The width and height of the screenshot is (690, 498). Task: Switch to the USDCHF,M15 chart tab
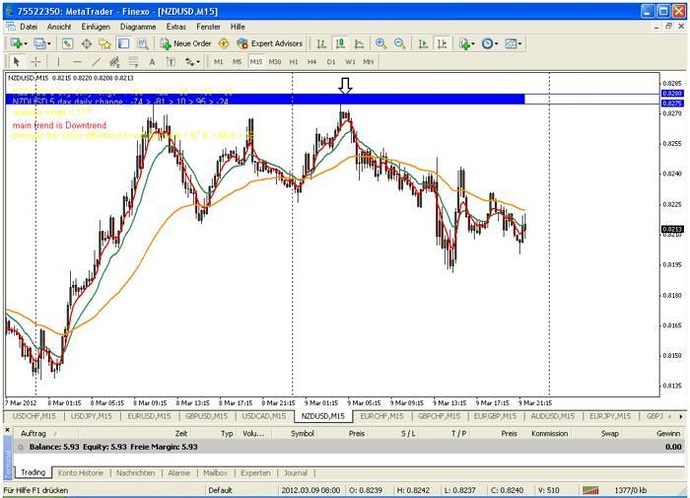[x=34, y=416]
